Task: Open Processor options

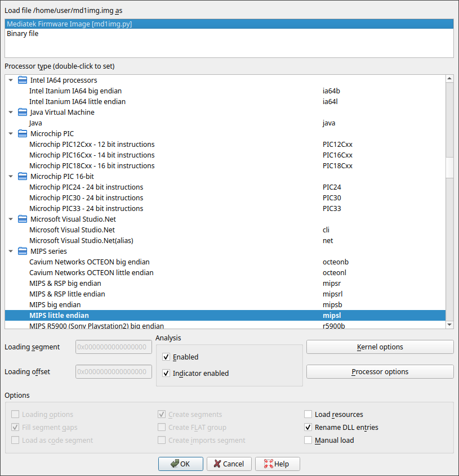Action: pos(380,371)
